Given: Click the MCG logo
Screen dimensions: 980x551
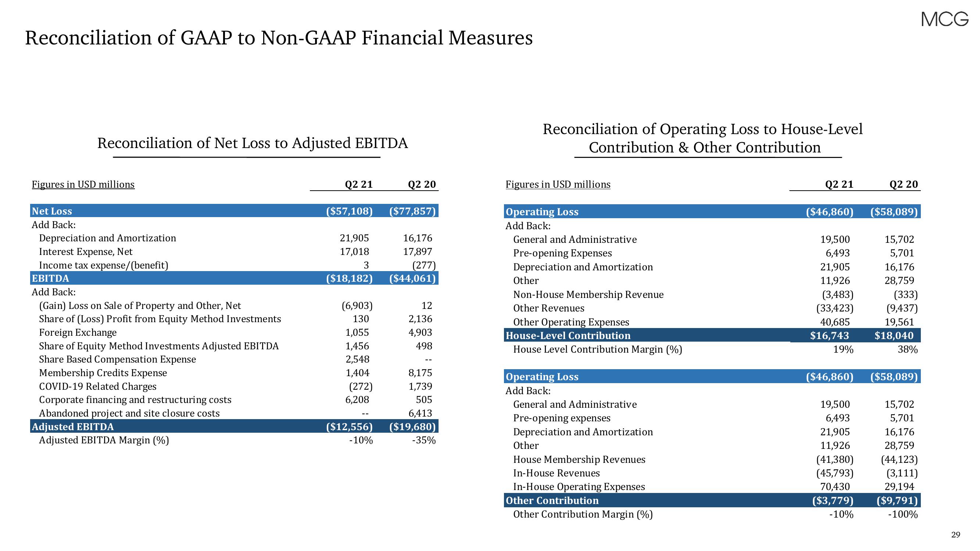Looking at the screenshot, I should click(x=944, y=19).
